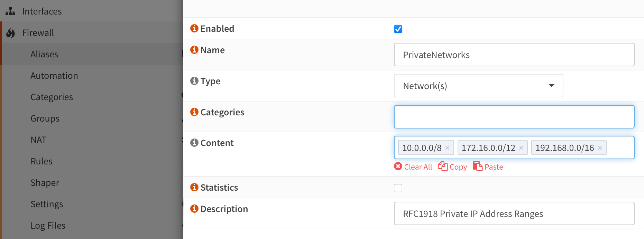Click the Description text field
This screenshot has height=239, width=644.
click(x=514, y=213)
